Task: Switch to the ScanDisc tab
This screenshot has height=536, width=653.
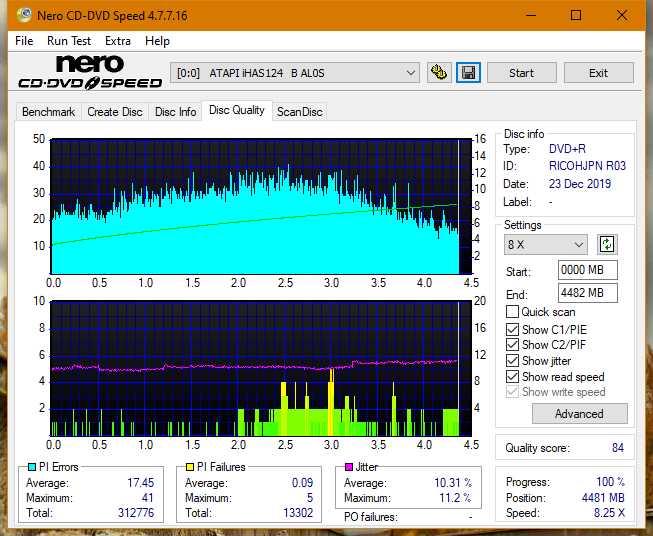Action: pos(299,112)
